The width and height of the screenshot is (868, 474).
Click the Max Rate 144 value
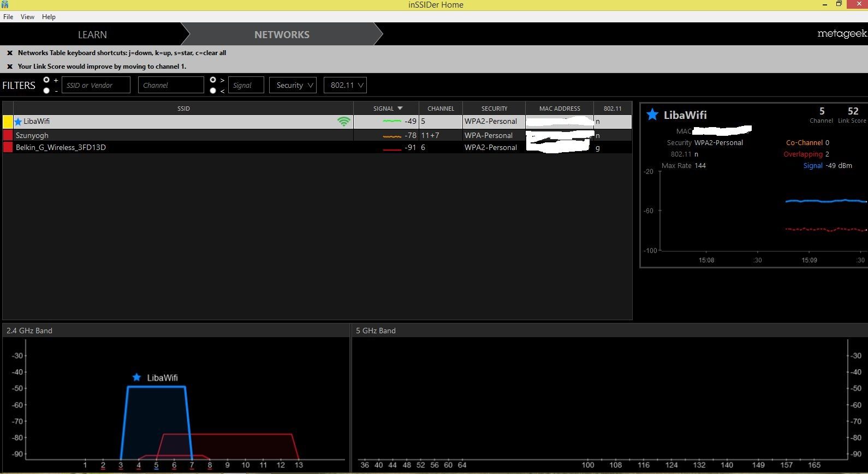pos(700,165)
